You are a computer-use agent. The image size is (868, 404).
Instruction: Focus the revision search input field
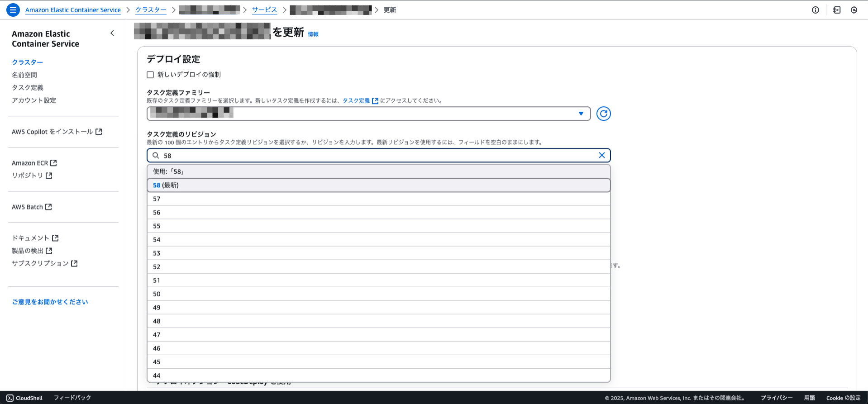pos(379,155)
